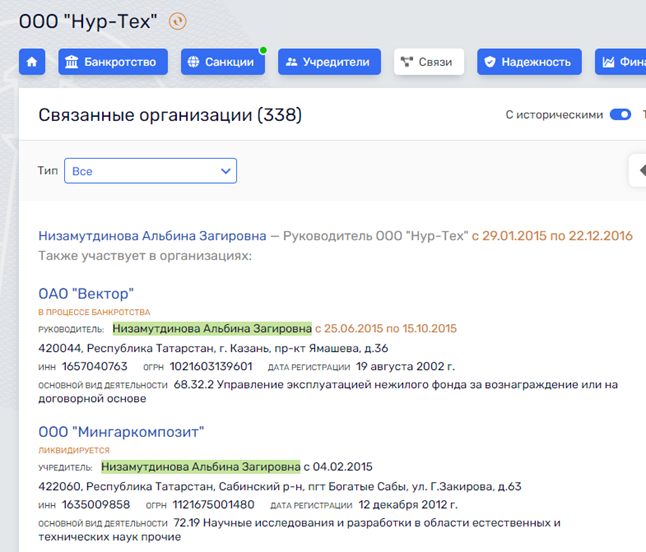
Task: Open the Санкции tab
Action: click(x=223, y=62)
